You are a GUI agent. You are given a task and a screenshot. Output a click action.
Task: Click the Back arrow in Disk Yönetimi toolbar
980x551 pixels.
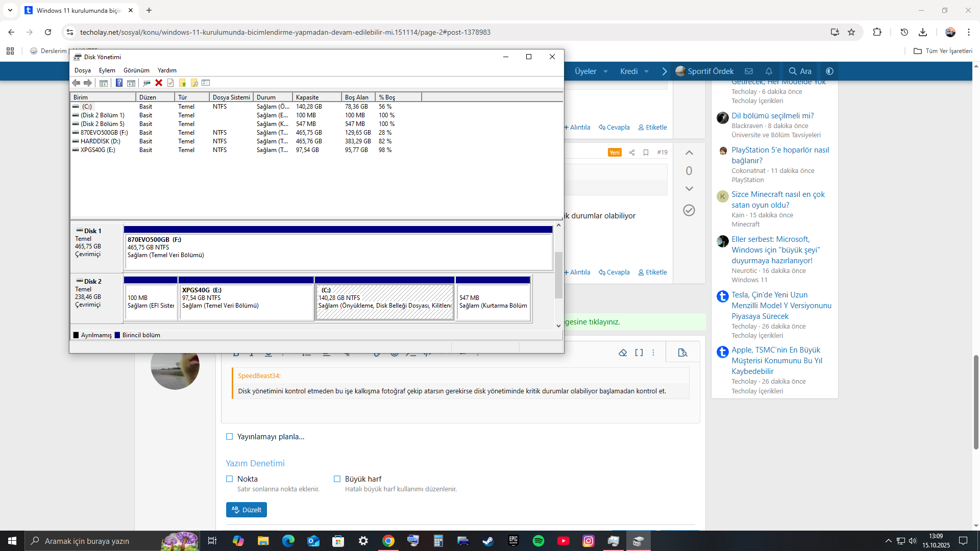point(76,83)
